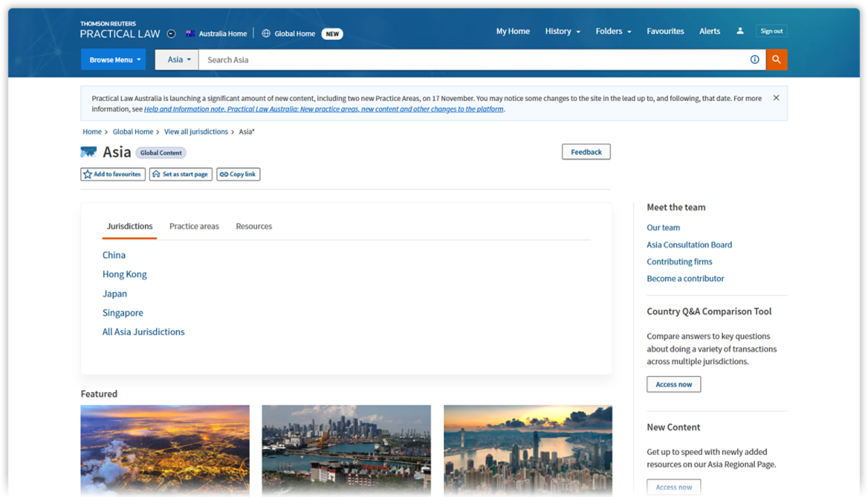Access the Country Q&A Comparison Tool
The width and height of the screenshot is (868, 497).
point(673,384)
